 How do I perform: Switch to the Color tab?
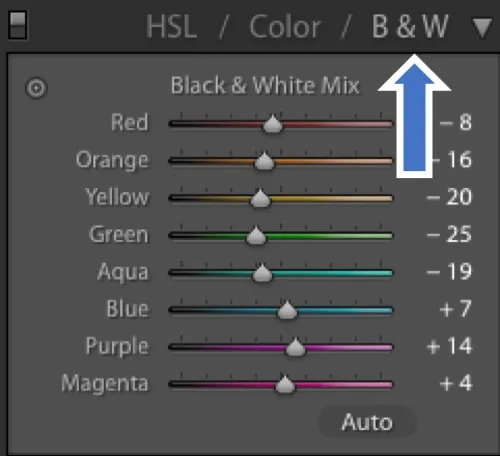pyautogui.click(x=285, y=27)
